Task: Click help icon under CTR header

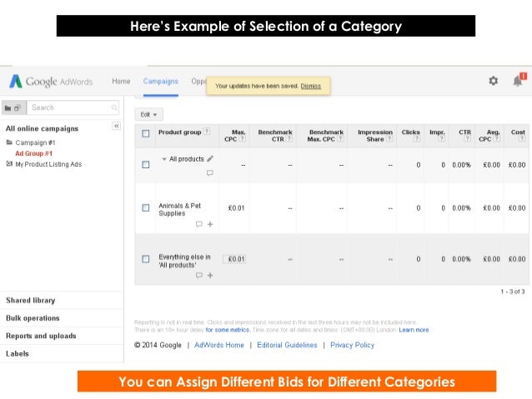Action: (468, 138)
